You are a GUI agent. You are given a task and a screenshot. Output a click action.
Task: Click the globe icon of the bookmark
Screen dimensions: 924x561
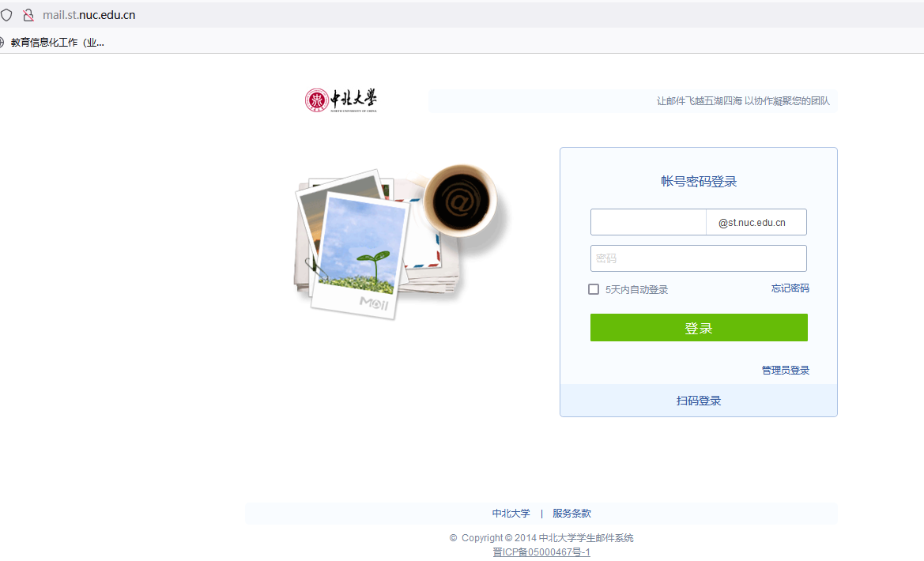pos(2,43)
